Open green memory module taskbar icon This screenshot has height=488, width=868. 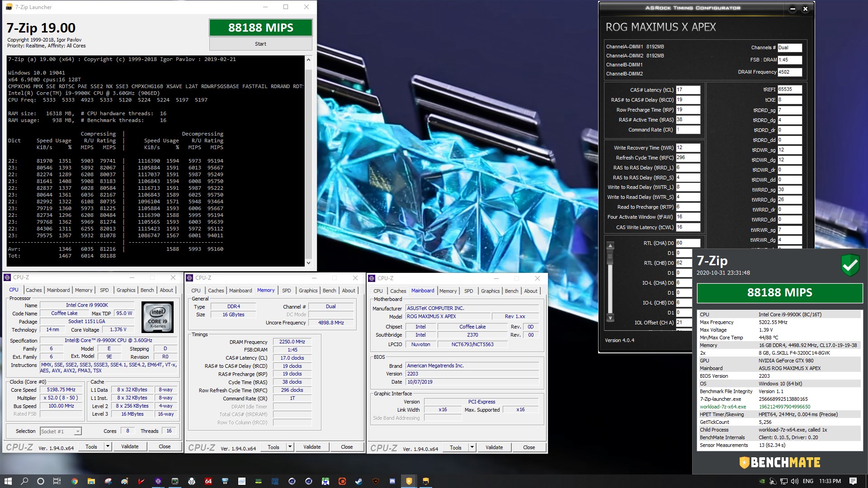259,481
